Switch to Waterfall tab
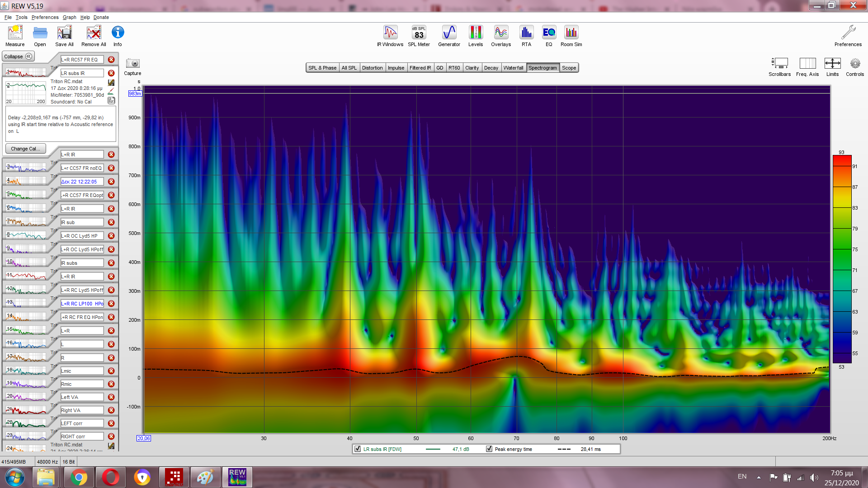Screen dimensions: 868x488 (x=514, y=68)
